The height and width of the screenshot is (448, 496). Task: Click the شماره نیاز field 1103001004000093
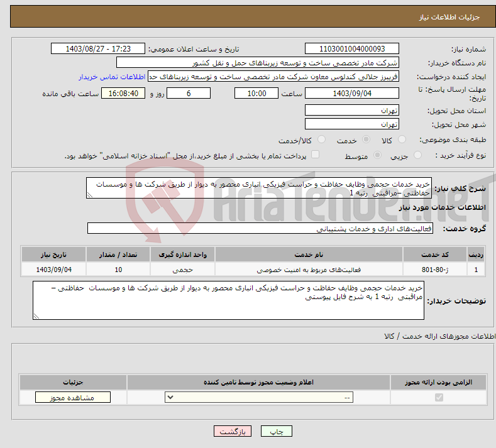(352, 48)
